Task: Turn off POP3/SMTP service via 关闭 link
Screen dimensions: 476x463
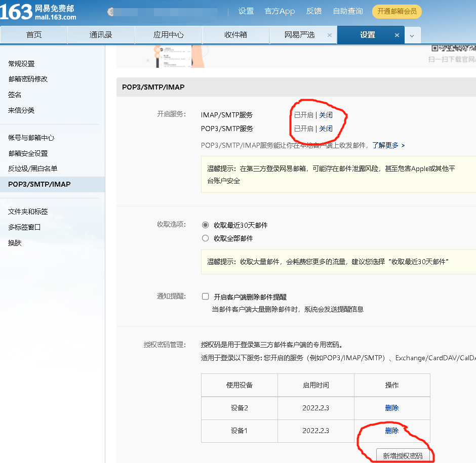Action: [x=326, y=129]
